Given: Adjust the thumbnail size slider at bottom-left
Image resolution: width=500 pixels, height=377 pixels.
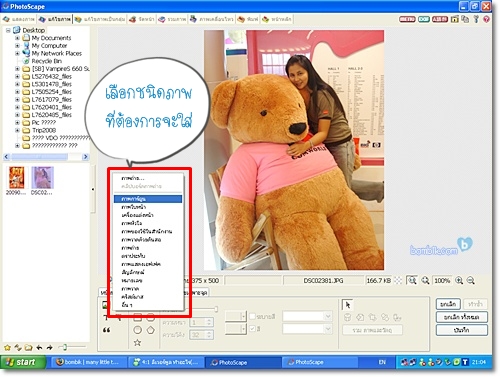Looking at the screenshot, I should 65,348.
